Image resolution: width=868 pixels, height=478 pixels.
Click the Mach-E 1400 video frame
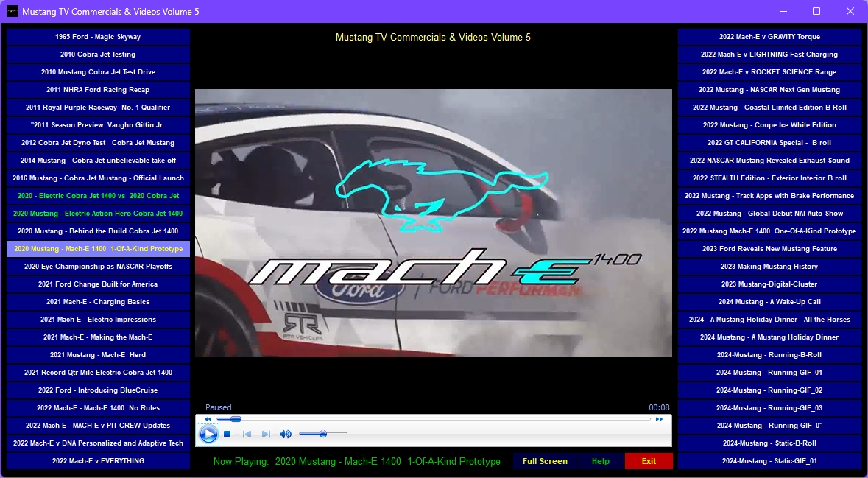tap(434, 222)
